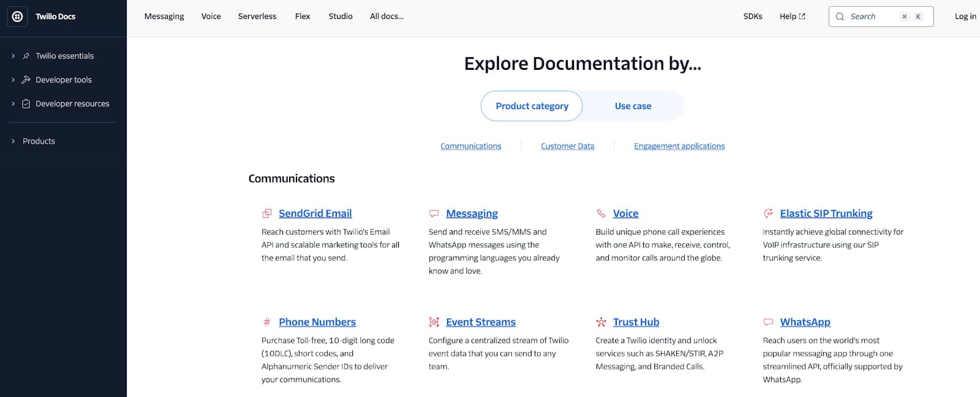Switch to the Use case toggle

point(633,106)
